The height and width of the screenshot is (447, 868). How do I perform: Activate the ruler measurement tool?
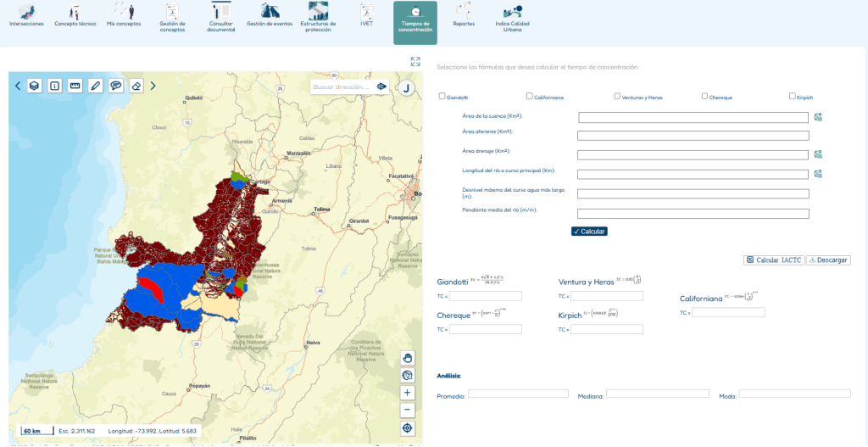coord(75,86)
